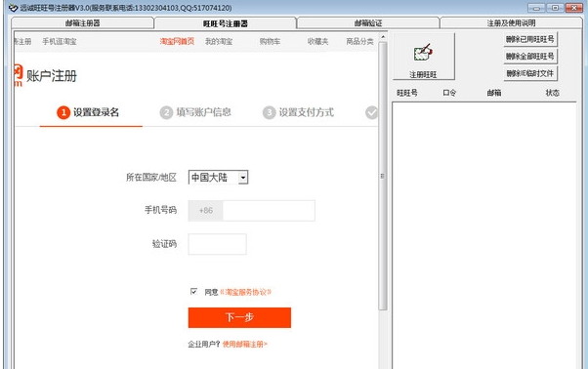This screenshot has height=369, width=588.
Task: Click the checkmark final step icon
Action: tap(371, 112)
